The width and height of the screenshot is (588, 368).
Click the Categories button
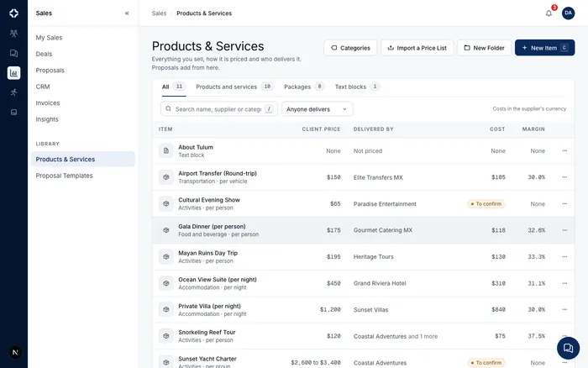tap(350, 48)
